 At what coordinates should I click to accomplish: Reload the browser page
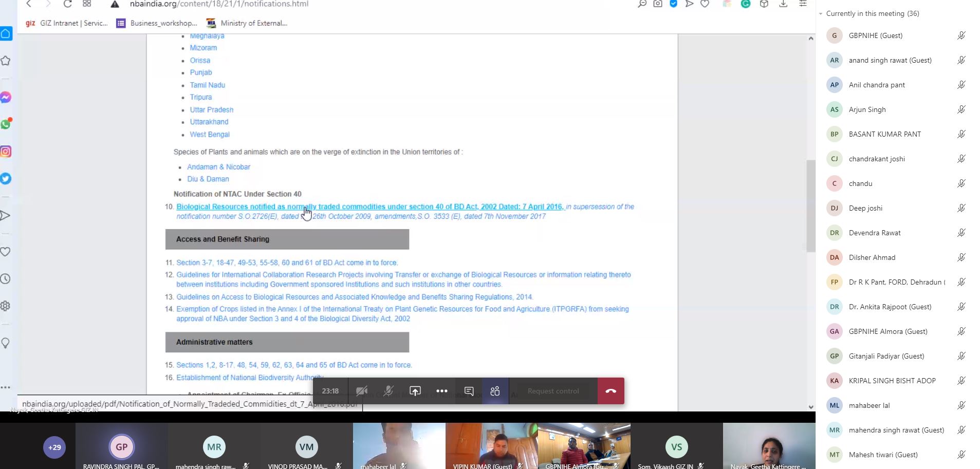[x=67, y=4]
